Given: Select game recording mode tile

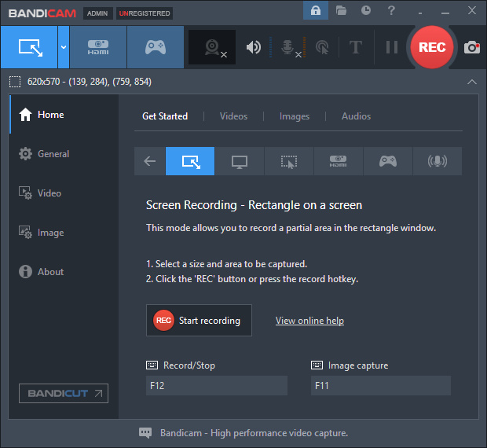Looking at the screenshot, I should tap(387, 161).
